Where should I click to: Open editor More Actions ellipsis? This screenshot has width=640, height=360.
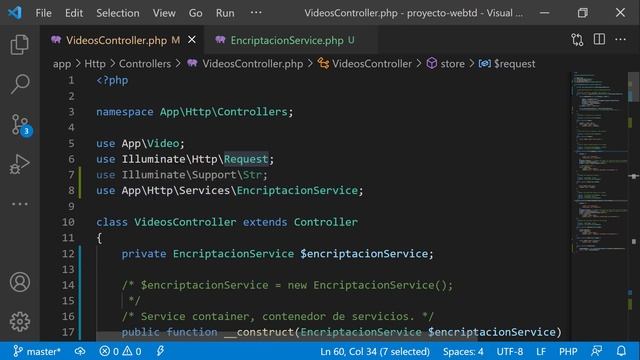[620, 40]
